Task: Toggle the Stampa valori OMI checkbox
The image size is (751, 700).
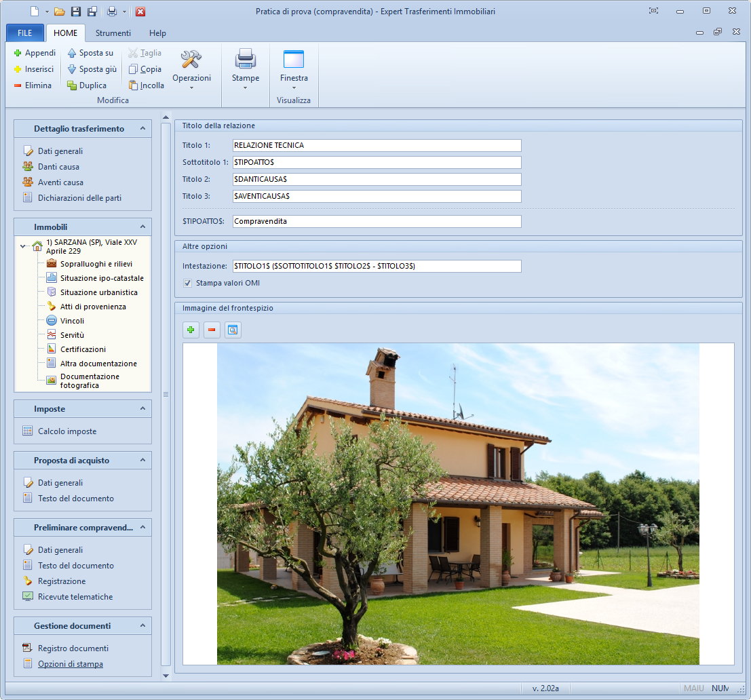Action: point(188,283)
